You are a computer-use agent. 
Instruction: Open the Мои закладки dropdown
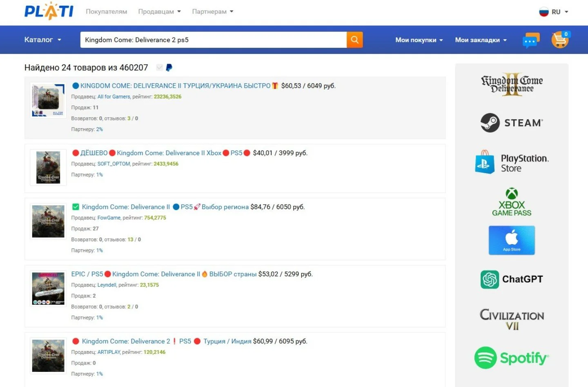481,40
